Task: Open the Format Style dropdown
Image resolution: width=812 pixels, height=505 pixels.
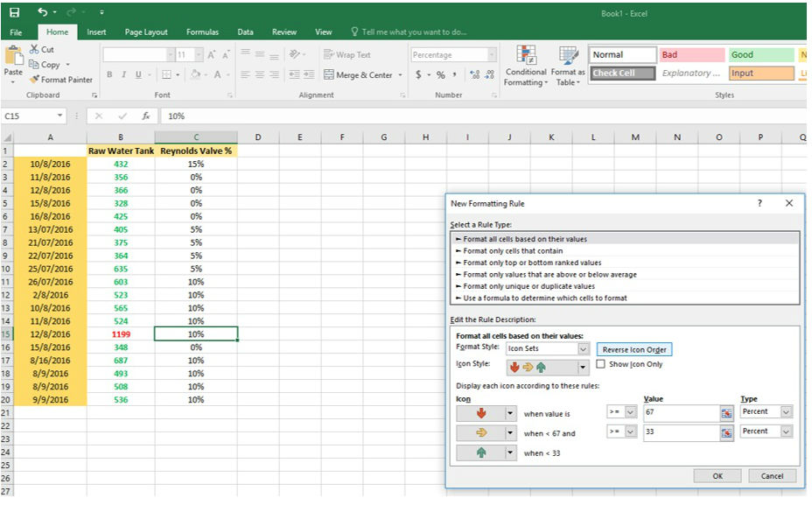Action: tap(584, 348)
